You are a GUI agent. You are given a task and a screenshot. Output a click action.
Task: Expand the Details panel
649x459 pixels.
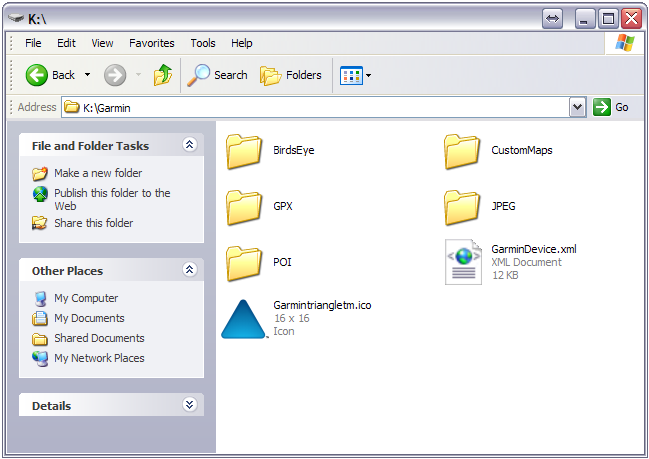pos(189,405)
